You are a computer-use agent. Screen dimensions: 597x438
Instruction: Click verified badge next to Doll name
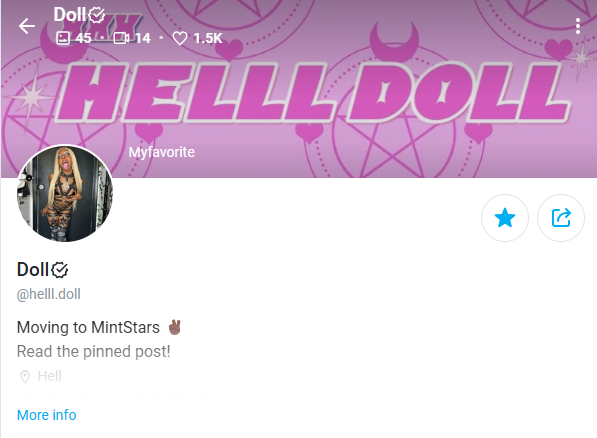pos(59,270)
